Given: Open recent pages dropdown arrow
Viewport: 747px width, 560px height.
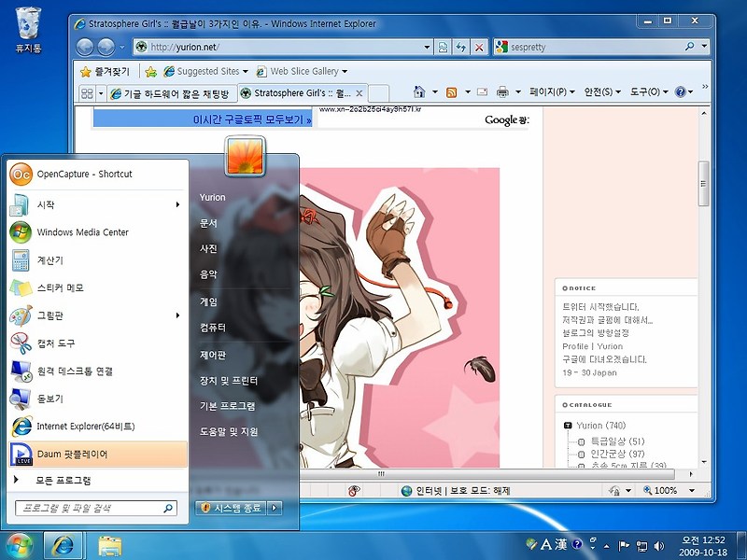Looking at the screenshot, I should pyautogui.click(x=122, y=48).
